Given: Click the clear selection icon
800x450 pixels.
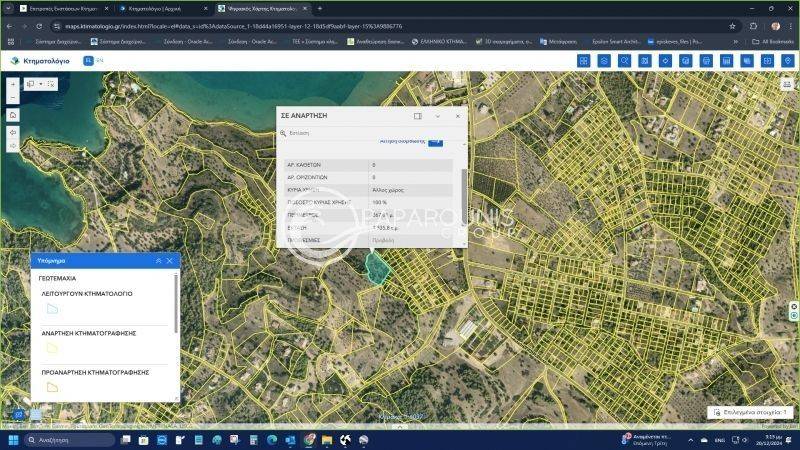Looking at the screenshot, I should 52,84.
